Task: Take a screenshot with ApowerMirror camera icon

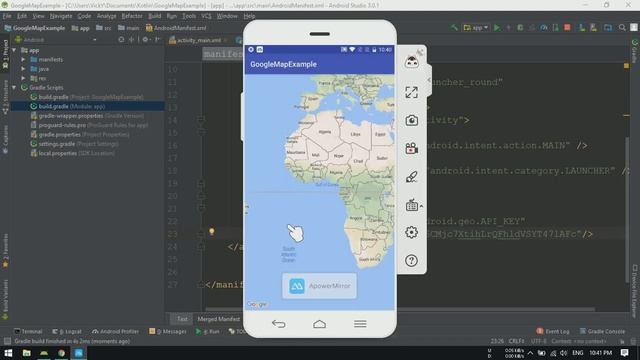Action: coord(411,120)
